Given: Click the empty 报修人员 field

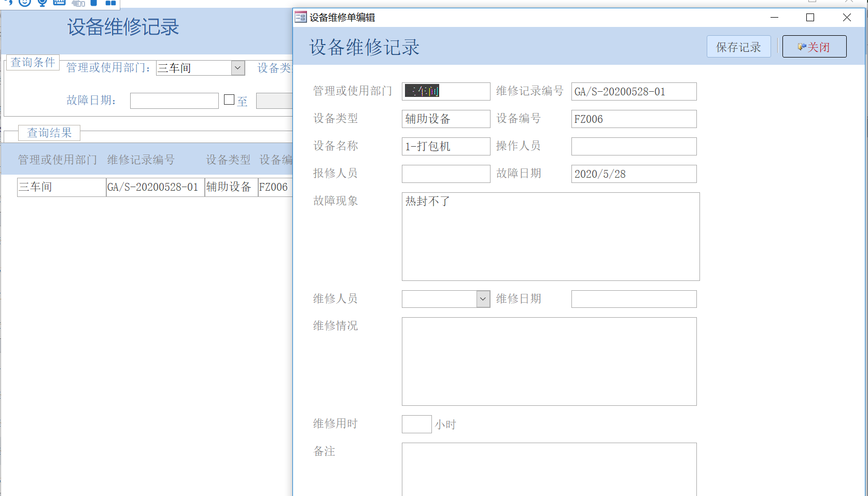Looking at the screenshot, I should [446, 174].
